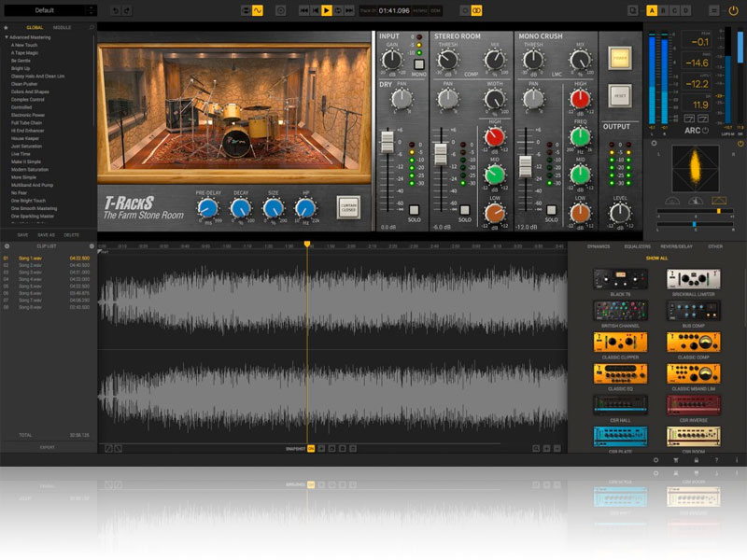Toggle the Curtain Closed switch

click(x=348, y=206)
